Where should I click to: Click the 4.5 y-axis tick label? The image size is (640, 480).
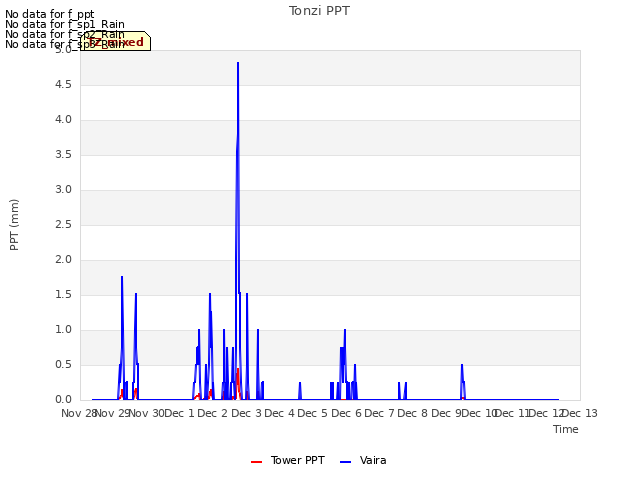tap(63, 85)
